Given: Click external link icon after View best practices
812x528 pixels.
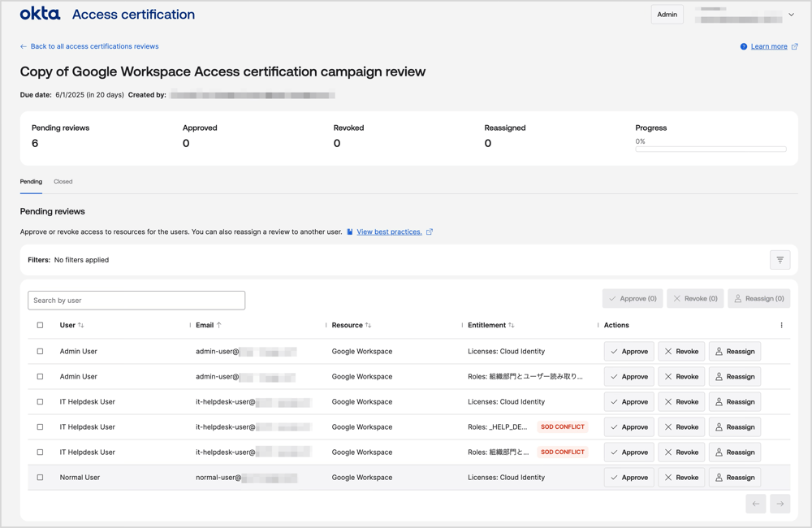Looking at the screenshot, I should pyautogui.click(x=430, y=232).
